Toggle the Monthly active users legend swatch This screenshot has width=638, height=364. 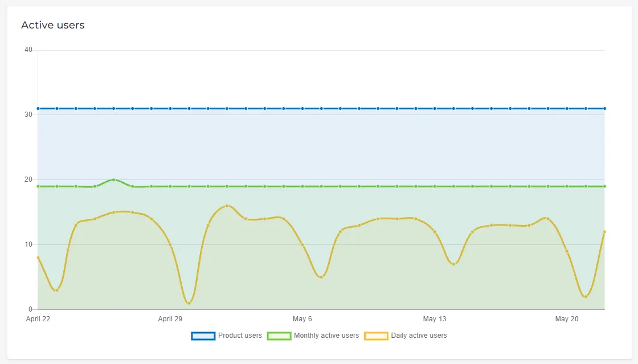coord(279,336)
